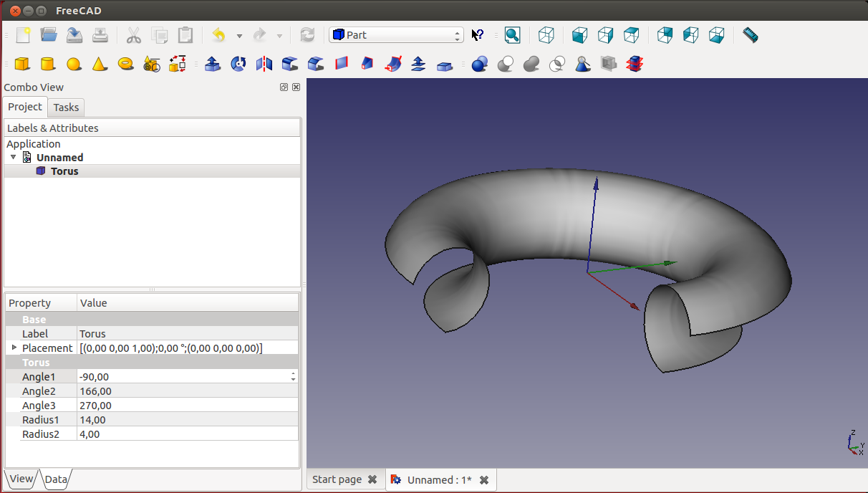868x493 pixels.
Task: Close the Unnamed : 1* document tab
Action: point(484,479)
